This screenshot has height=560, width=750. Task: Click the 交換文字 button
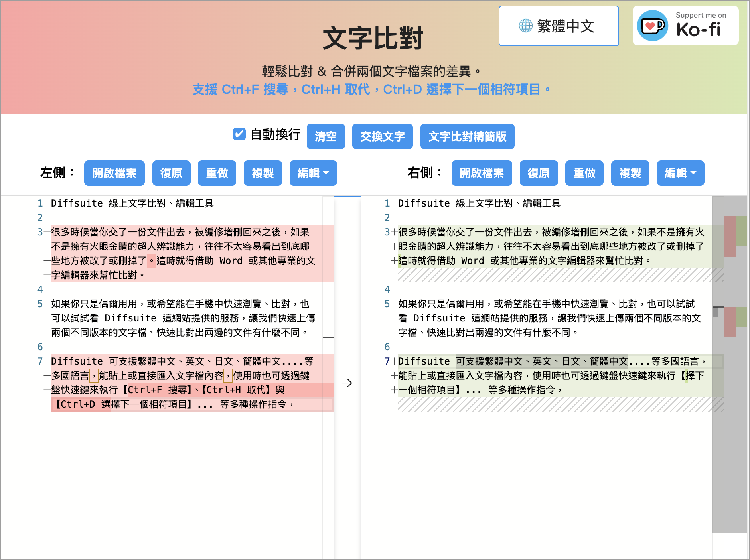click(382, 136)
